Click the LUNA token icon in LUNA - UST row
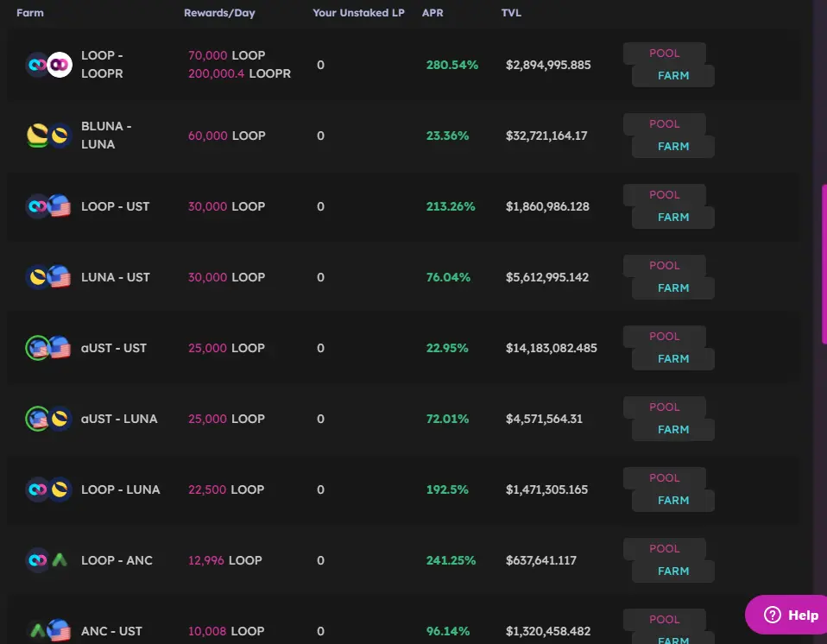827x644 pixels. tap(37, 277)
